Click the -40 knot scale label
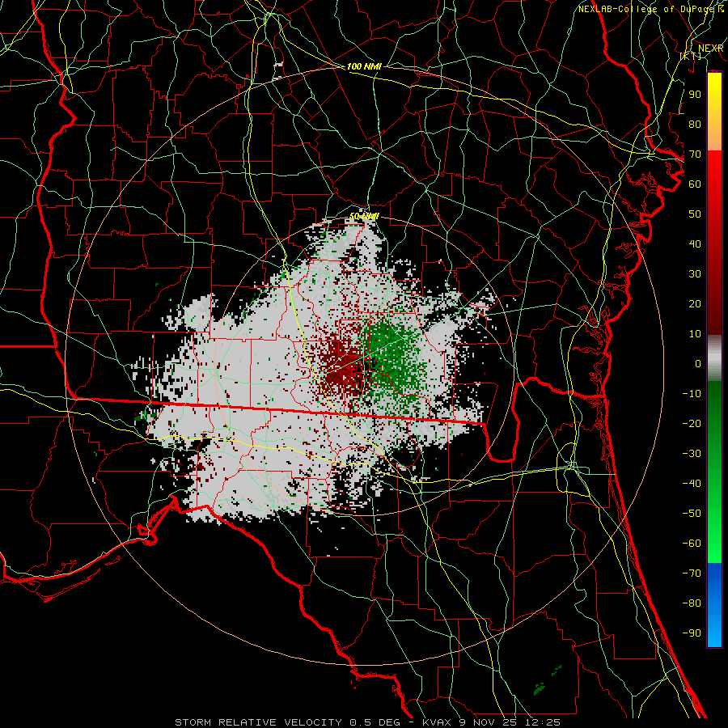The image size is (728, 728). [x=692, y=484]
